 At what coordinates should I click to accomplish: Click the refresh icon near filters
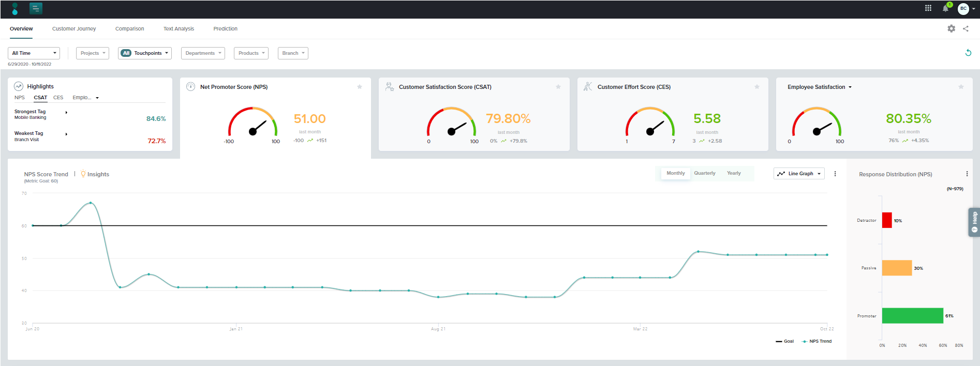(968, 53)
